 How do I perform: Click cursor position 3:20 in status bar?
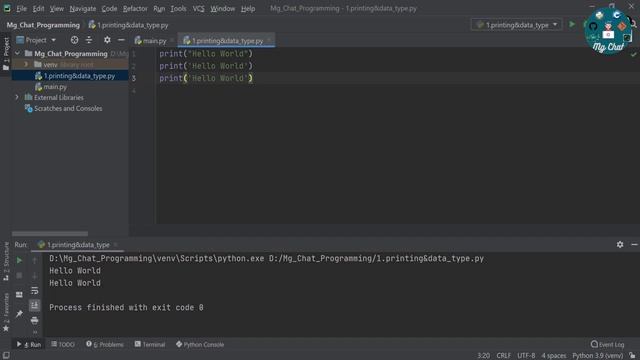pos(484,356)
